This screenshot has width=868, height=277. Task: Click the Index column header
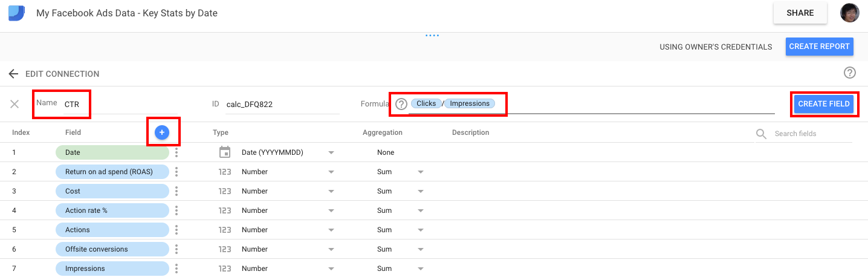click(x=21, y=132)
